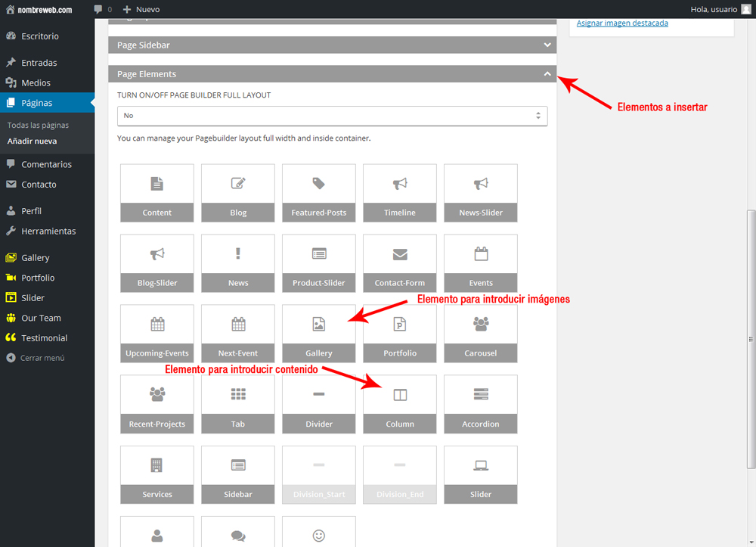Click the Asignar imagen destacada link
This screenshot has height=547, width=756.
tap(621, 23)
